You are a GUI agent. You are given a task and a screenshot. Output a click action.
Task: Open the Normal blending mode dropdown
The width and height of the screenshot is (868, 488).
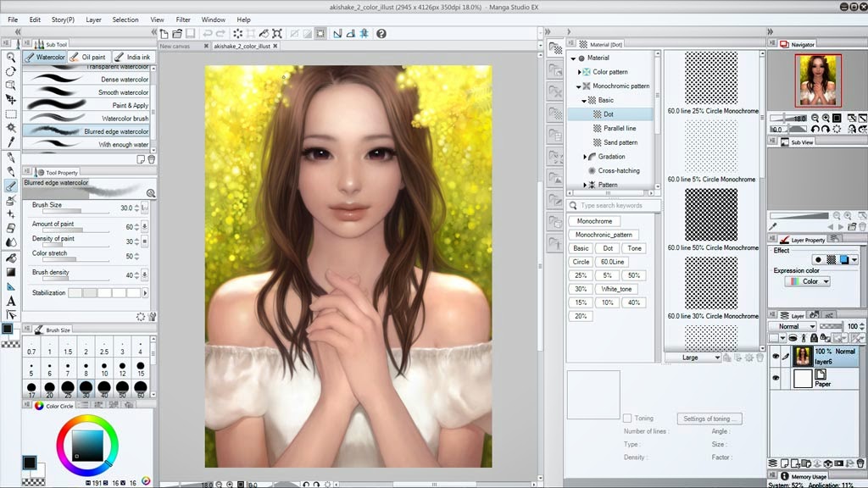click(x=793, y=326)
